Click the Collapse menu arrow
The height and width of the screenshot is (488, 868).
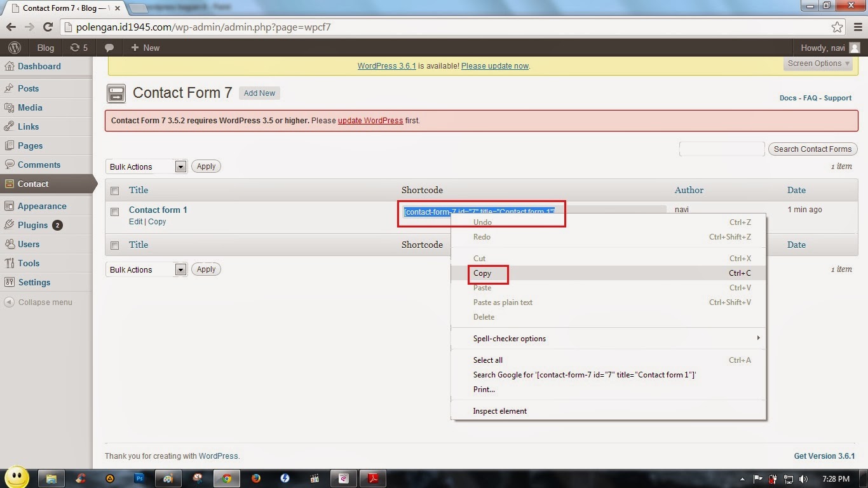tap(9, 302)
